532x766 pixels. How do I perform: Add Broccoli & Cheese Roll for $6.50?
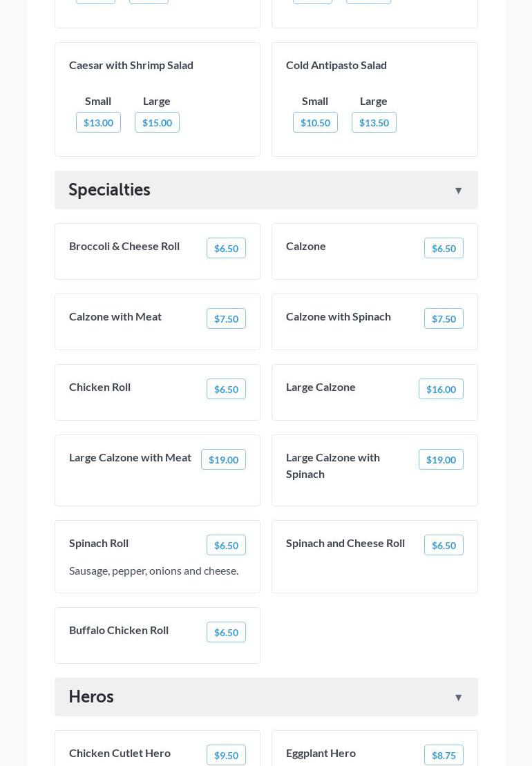pyautogui.click(x=226, y=248)
